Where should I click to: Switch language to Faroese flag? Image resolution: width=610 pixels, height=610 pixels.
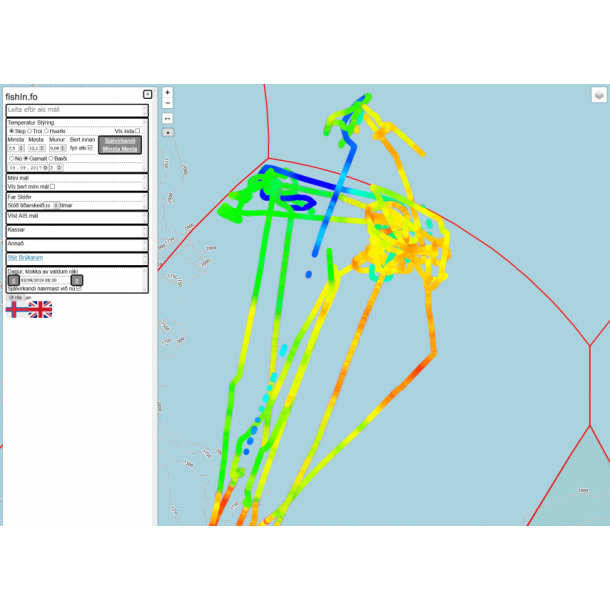17,309
